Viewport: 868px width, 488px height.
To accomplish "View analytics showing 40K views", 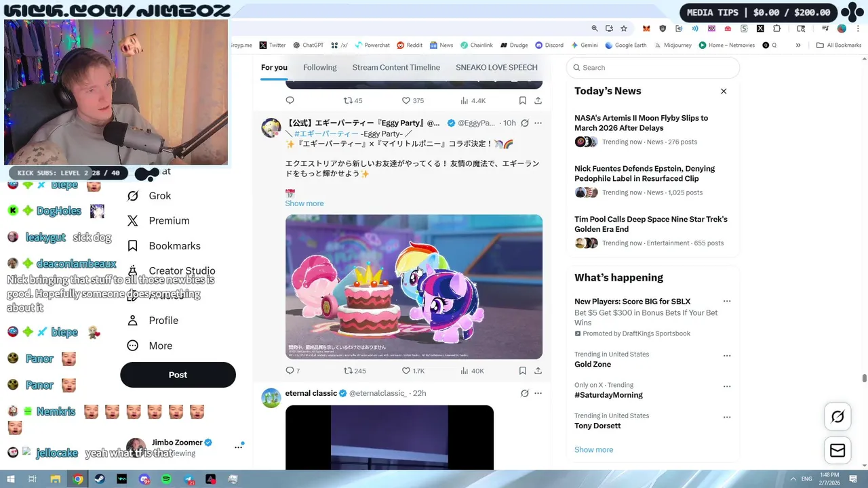I will click(x=472, y=371).
